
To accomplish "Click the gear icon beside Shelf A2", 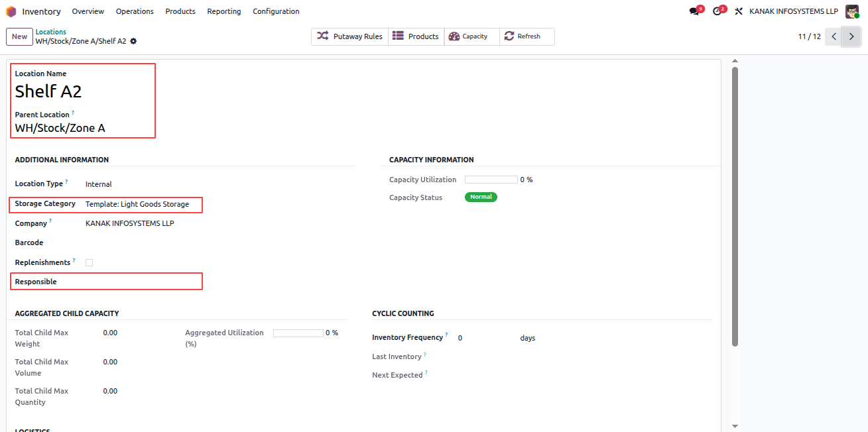I will pyautogui.click(x=133, y=41).
